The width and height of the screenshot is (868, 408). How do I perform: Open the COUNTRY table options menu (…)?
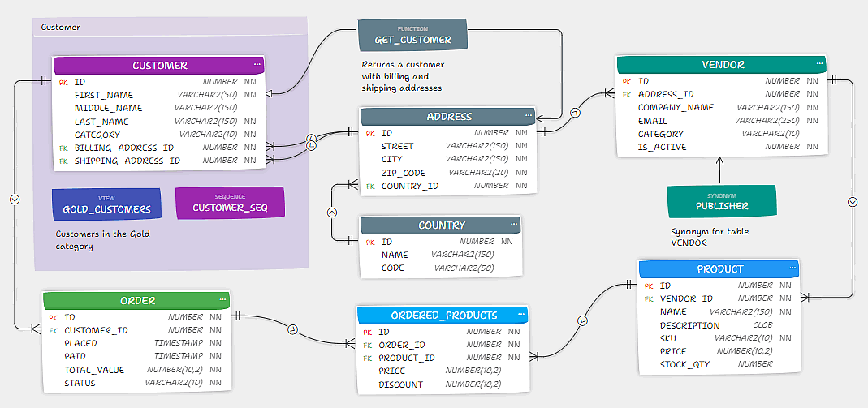514,224
